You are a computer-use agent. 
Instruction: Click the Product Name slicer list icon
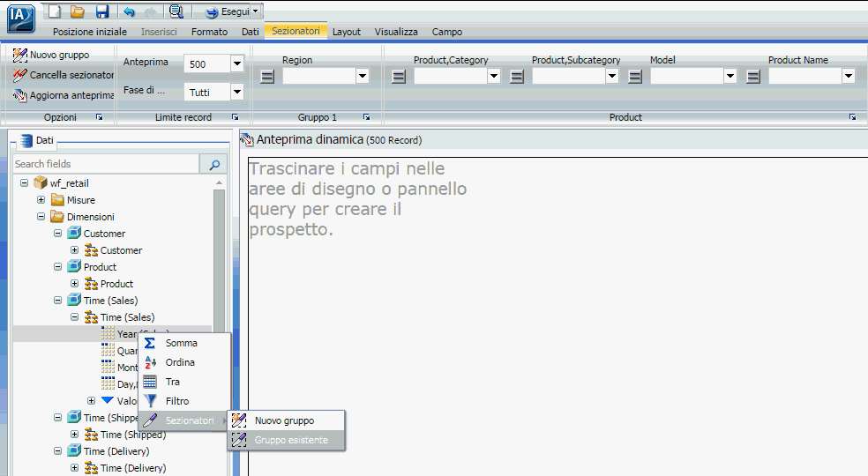[x=753, y=77]
